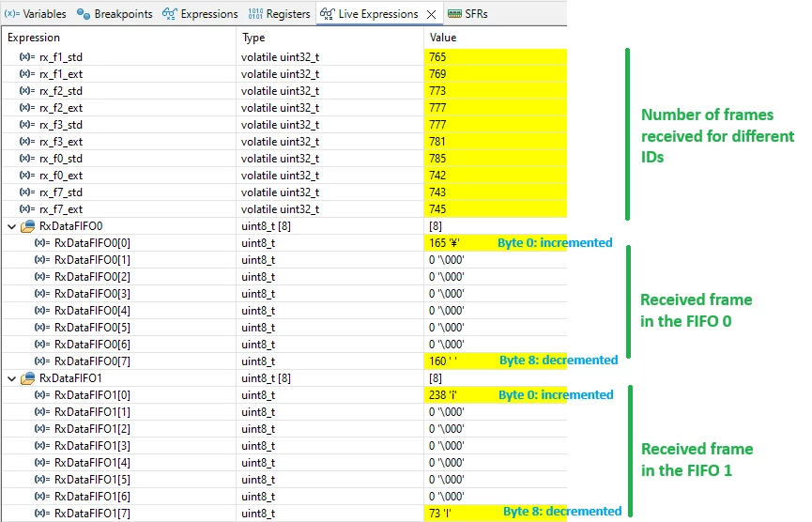Click the value 742 of rx_f0_ext
The width and height of the screenshot is (812, 522).
pos(437,176)
